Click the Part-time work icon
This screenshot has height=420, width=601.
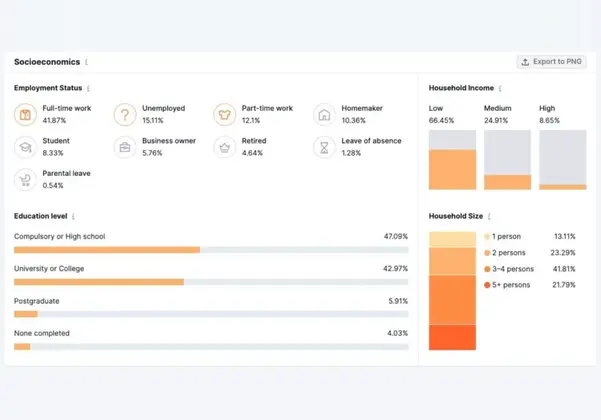tap(225, 115)
